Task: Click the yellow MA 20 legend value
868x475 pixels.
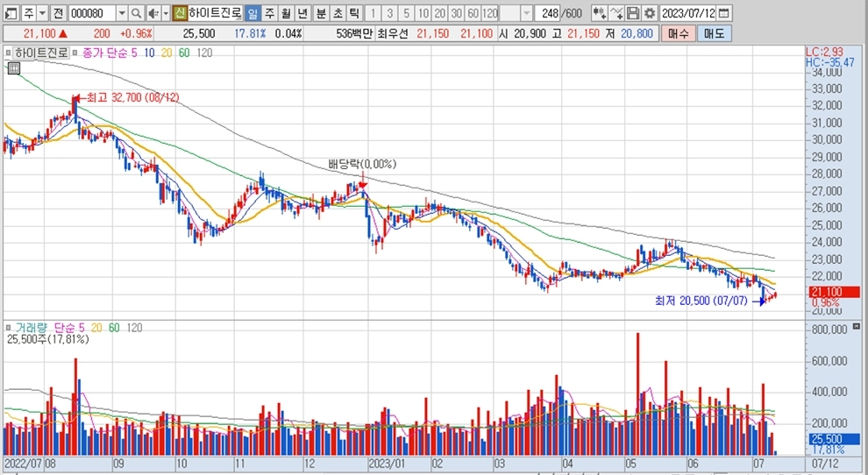Action: point(167,53)
